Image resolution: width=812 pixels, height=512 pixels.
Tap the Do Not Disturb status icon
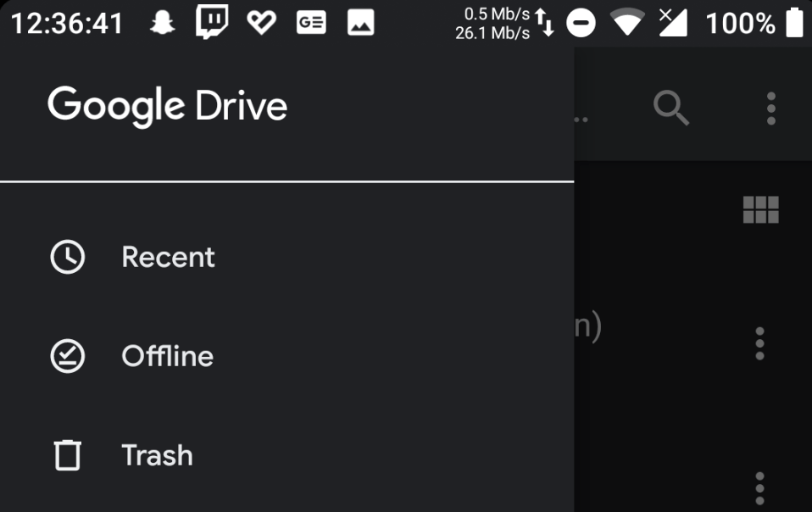(581, 23)
